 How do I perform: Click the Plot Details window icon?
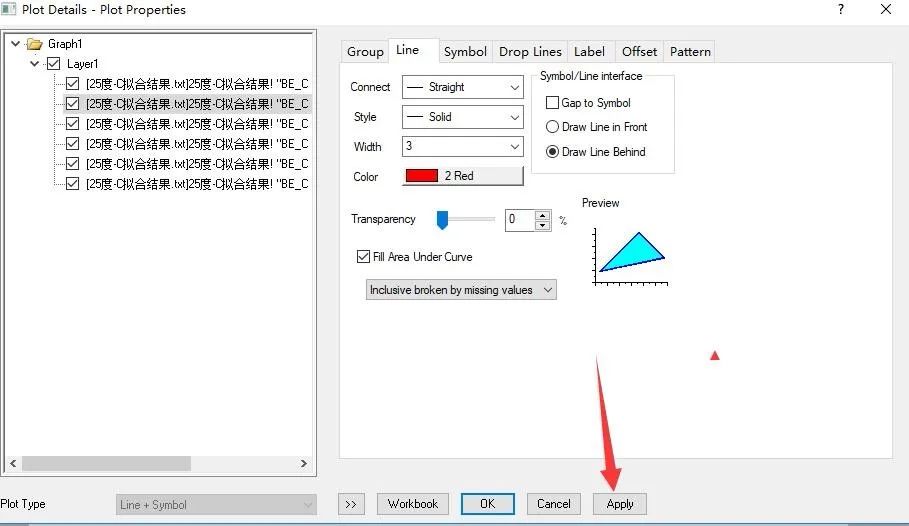[8, 9]
